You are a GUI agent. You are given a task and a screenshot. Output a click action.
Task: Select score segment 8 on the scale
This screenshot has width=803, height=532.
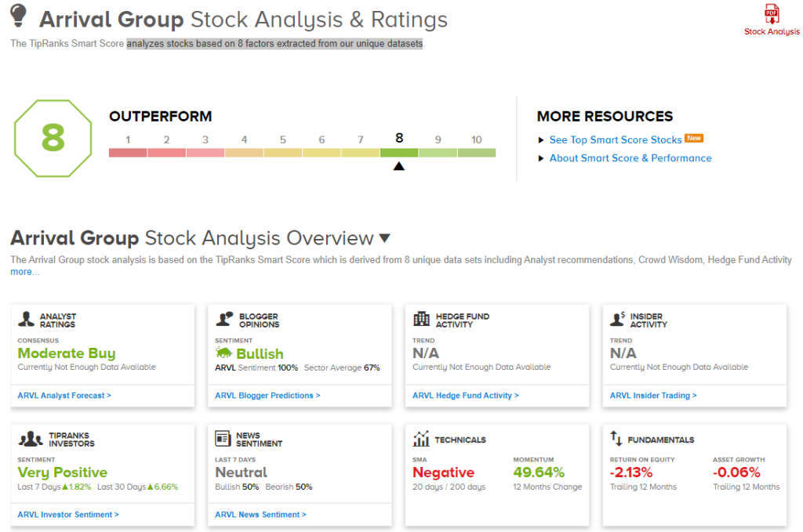tap(399, 152)
